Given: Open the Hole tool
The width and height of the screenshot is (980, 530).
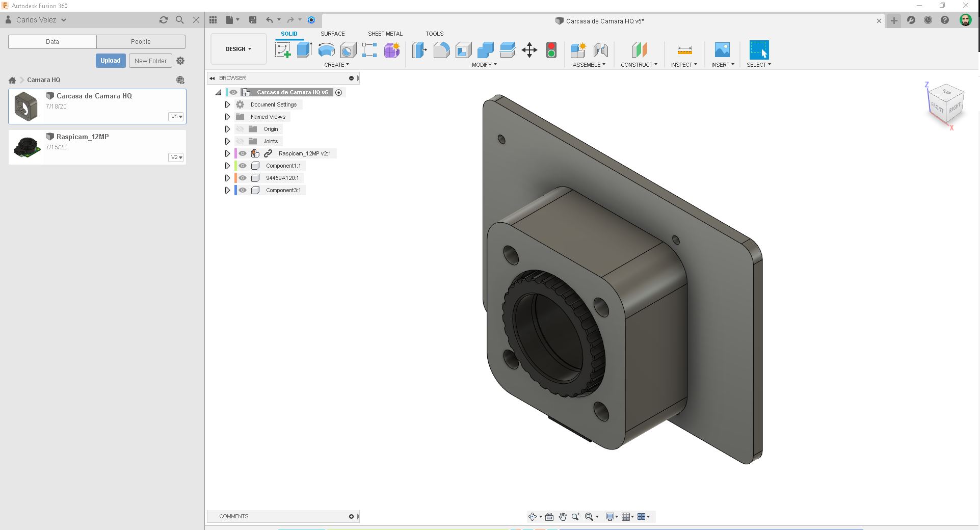Looking at the screenshot, I should click(348, 50).
